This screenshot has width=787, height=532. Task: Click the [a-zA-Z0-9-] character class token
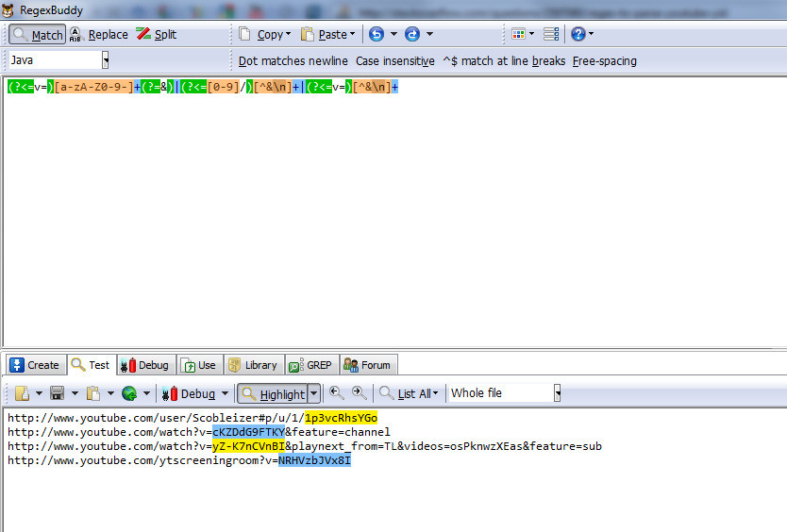click(93, 87)
